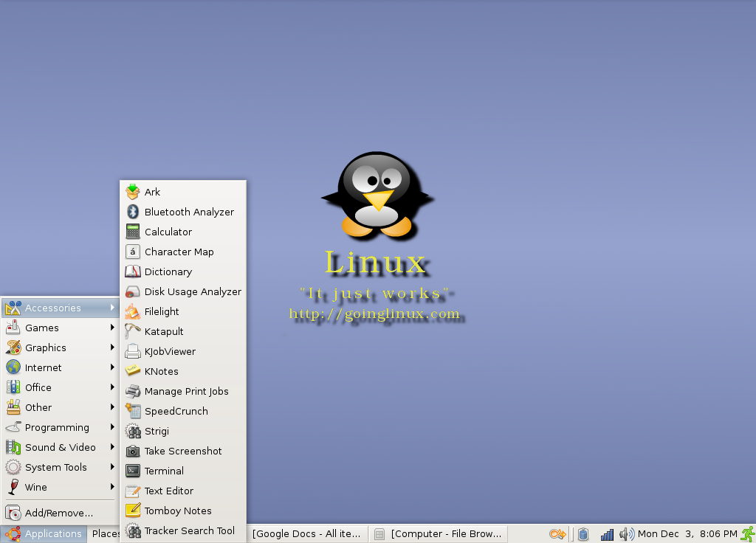The height and width of the screenshot is (543, 756).
Task: Expand the Games submenu arrow
Action: tap(112, 328)
